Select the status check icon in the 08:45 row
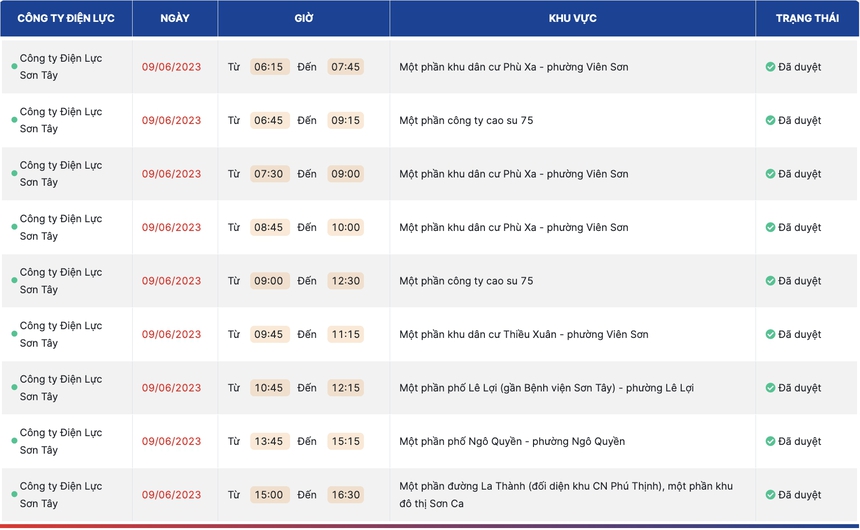The width and height of the screenshot is (860, 530). 770,227
